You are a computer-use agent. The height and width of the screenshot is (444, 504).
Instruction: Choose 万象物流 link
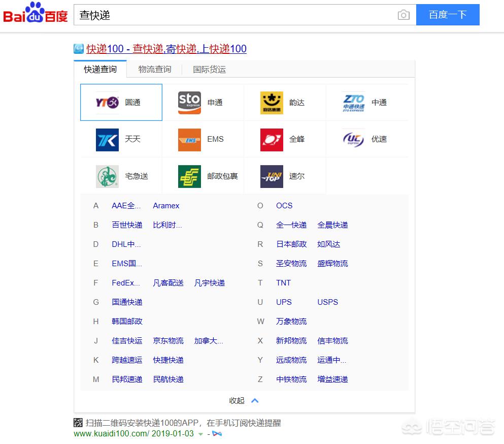pos(291,322)
